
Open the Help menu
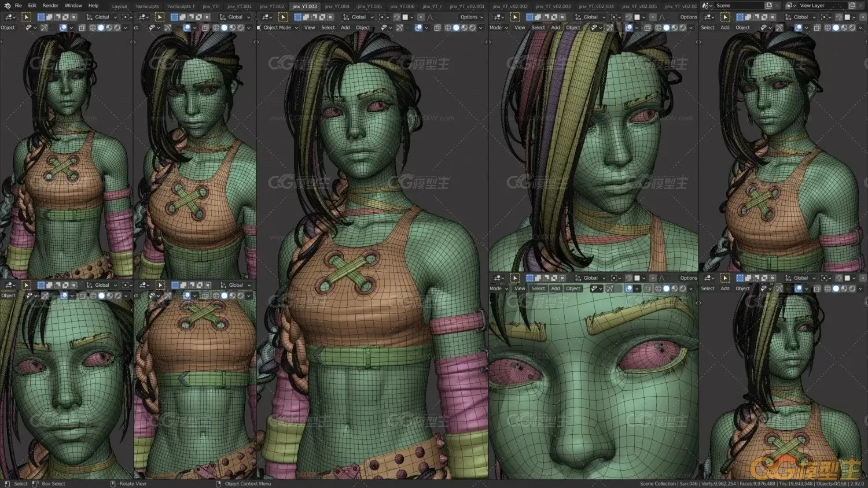[93, 5]
